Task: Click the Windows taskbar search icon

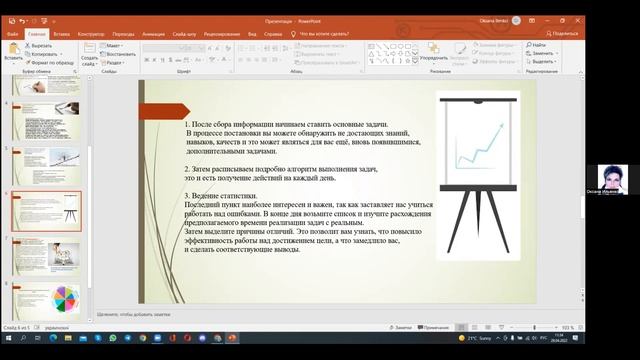Action: point(23,338)
